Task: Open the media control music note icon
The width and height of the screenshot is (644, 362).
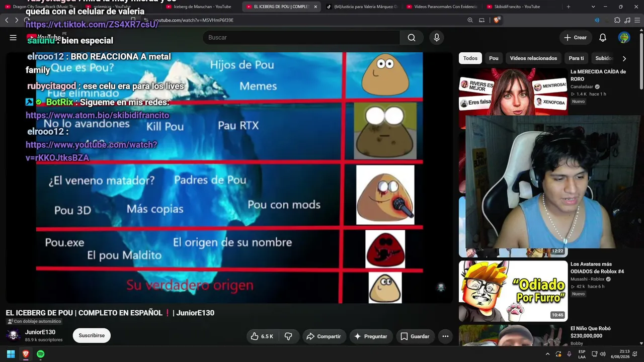Action: 627,20
